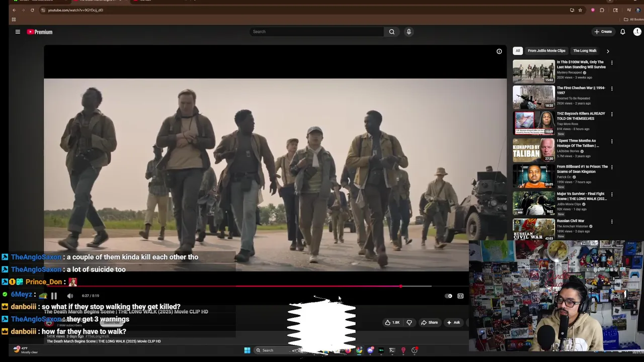Image resolution: width=644 pixels, height=362 pixels.
Task: Mute the video volume
Action: point(70,296)
